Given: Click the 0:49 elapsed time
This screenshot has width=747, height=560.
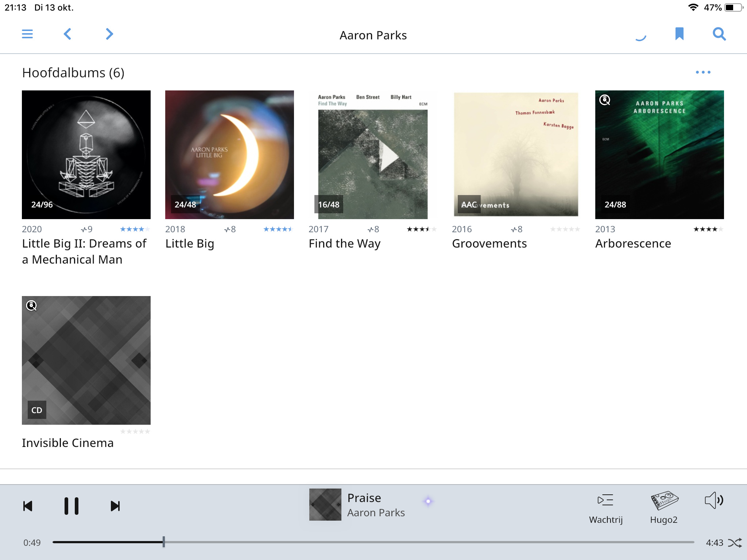Looking at the screenshot, I should click(32, 543).
